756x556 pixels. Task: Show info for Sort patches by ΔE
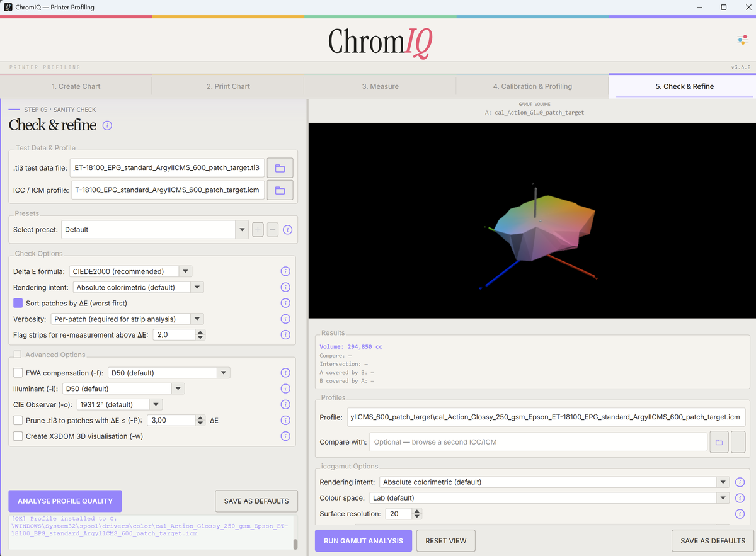pyautogui.click(x=285, y=303)
